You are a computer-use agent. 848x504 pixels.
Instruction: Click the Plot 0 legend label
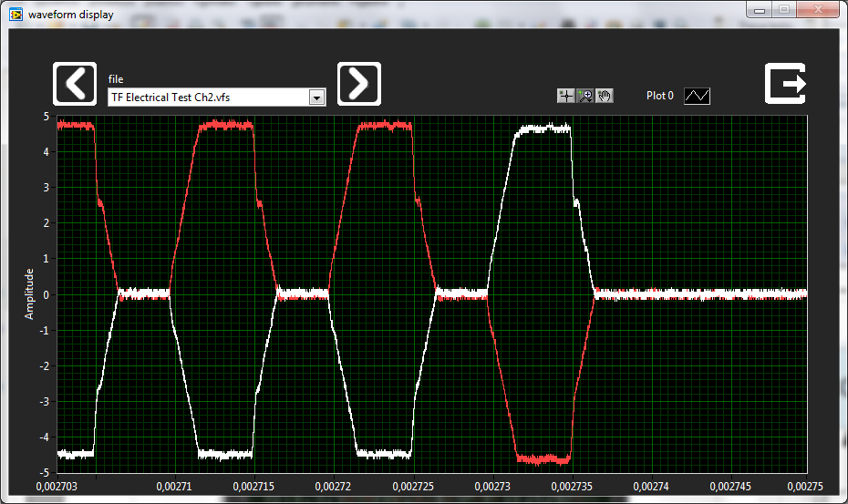(x=660, y=96)
